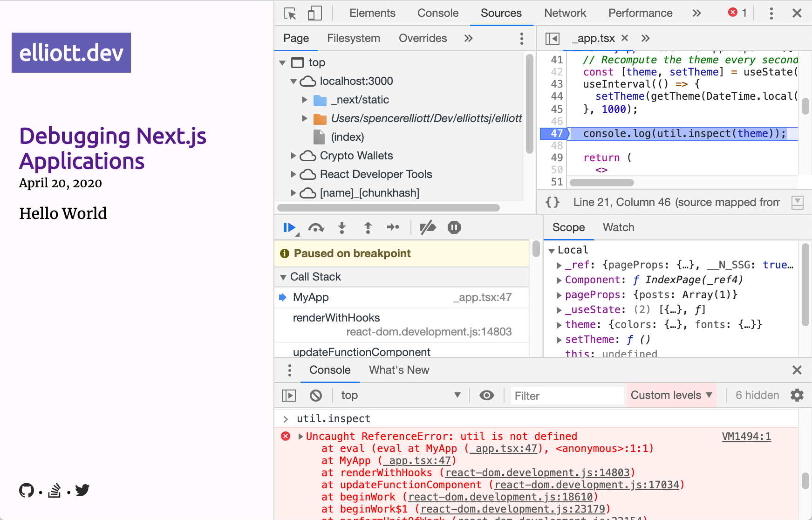The image size is (812, 520).
Task: Open the live expression eye icon
Action: pyautogui.click(x=486, y=395)
